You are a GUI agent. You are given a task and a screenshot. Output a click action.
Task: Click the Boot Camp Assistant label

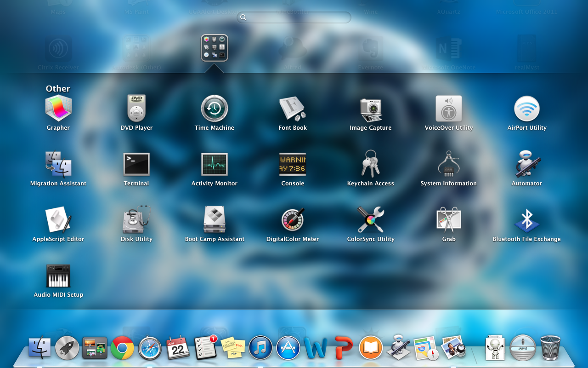[x=215, y=239]
